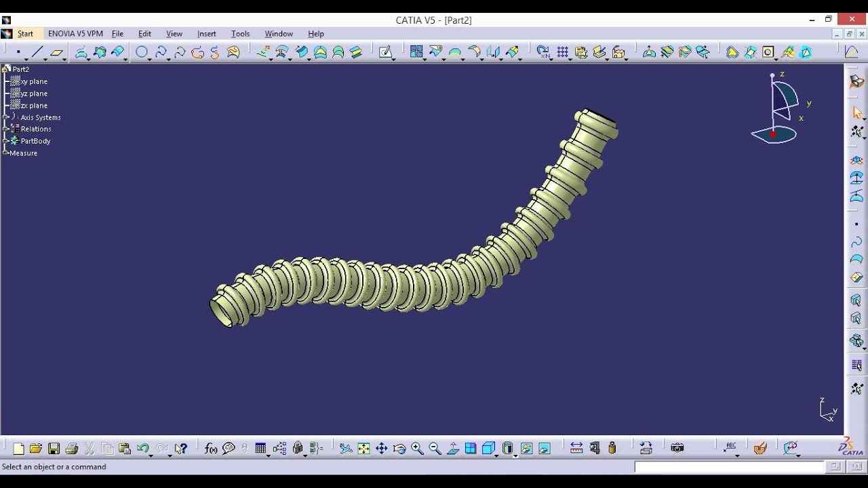Open the ENOVIA V5 VPM menu
This screenshot has width=868, height=488.
point(75,34)
